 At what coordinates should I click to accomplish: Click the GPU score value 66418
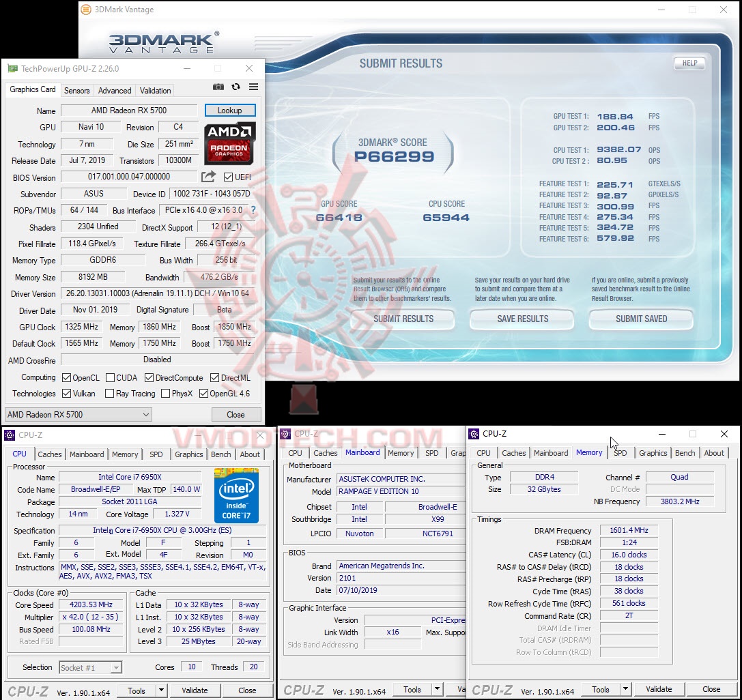click(339, 218)
